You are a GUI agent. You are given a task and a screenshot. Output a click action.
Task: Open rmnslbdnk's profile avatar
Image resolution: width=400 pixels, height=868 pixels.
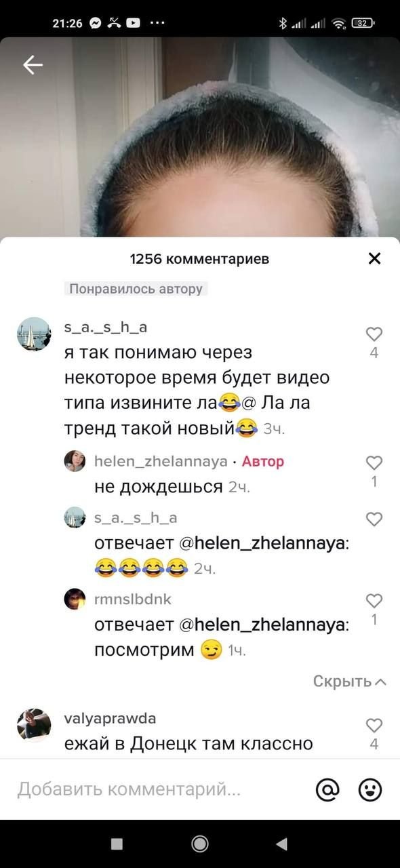point(75,599)
